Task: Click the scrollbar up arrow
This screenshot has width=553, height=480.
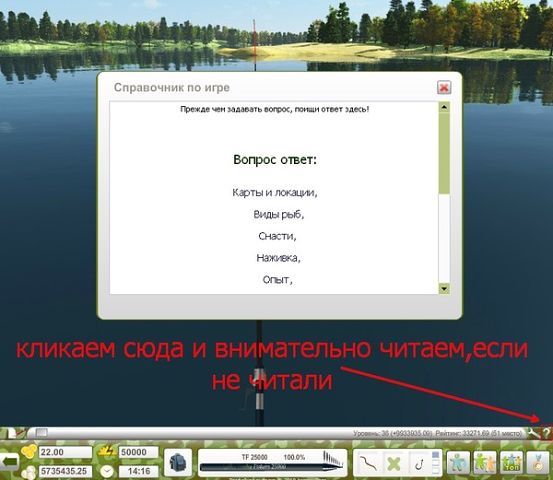Action: pos(444,107)
